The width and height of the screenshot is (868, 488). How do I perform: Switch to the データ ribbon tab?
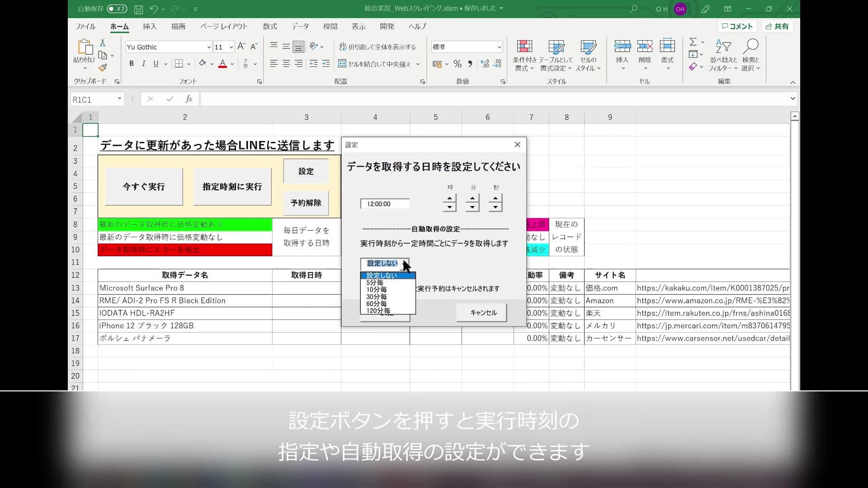click(300, 26)
